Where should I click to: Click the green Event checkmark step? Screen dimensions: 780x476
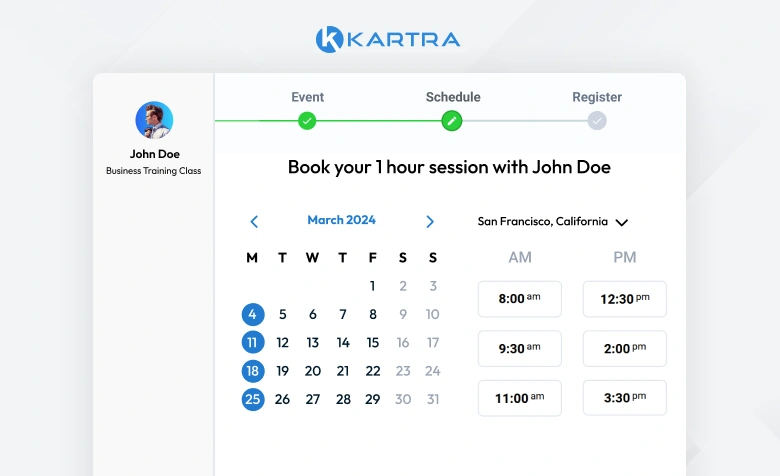[307, 121]
